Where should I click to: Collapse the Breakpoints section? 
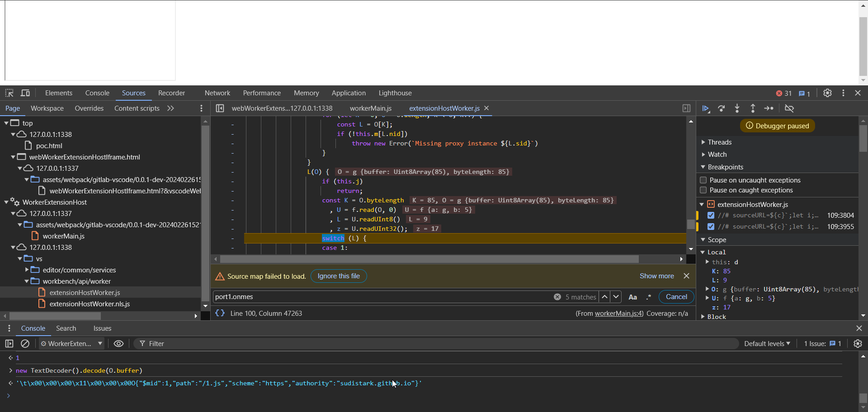(x=725, y=167)
